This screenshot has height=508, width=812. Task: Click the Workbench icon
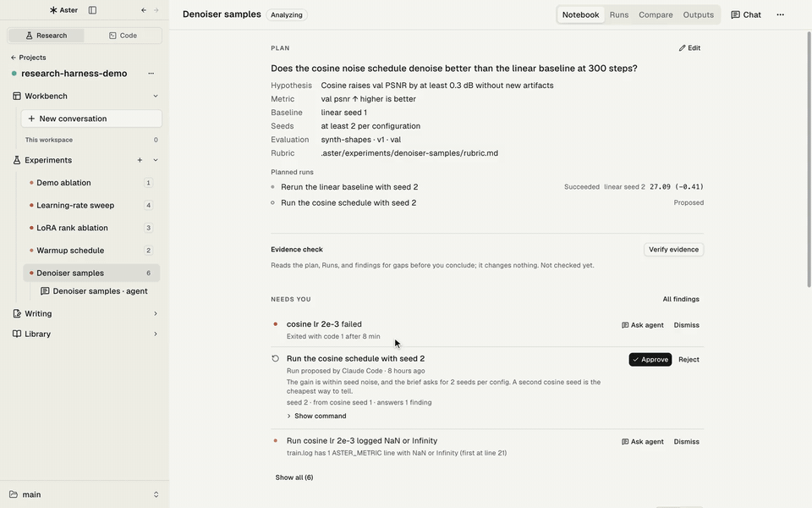tap(17, 96)
